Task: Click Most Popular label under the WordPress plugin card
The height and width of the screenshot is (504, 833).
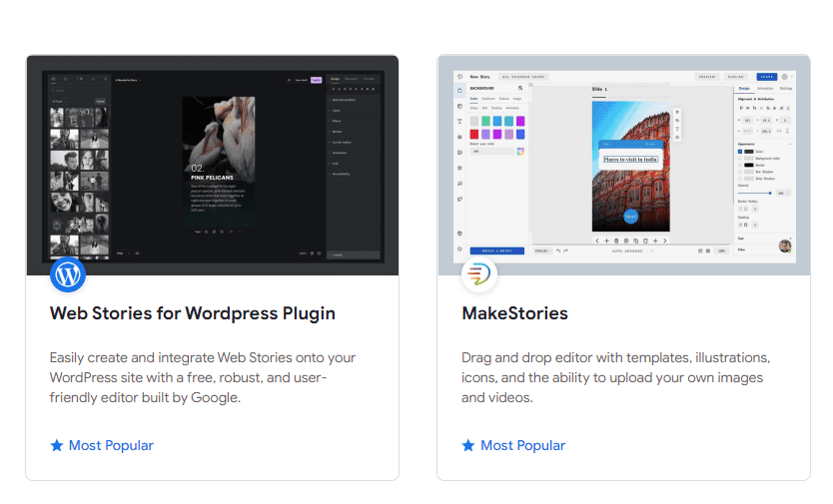Action: (x=111, y=445)
